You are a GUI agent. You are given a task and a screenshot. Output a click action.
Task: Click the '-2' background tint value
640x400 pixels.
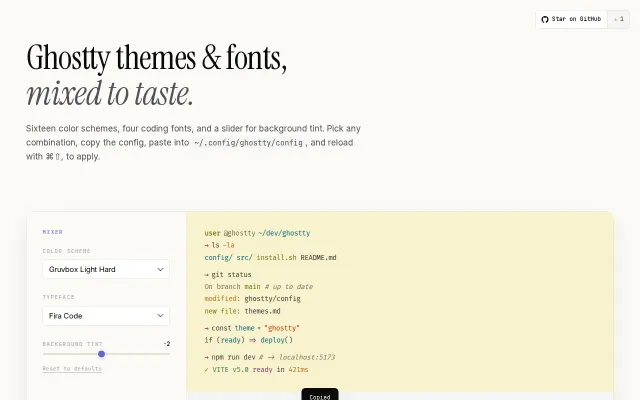(167, 344)
